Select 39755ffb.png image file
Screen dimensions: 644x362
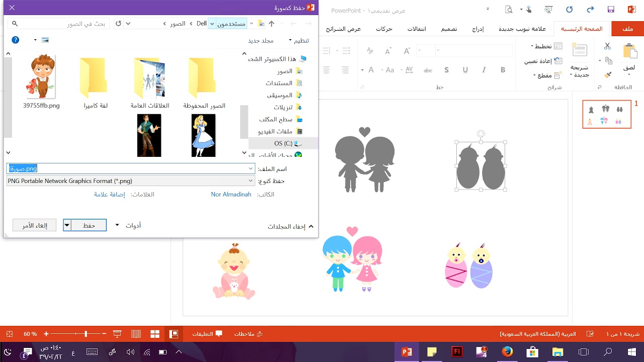coord(42,82)
